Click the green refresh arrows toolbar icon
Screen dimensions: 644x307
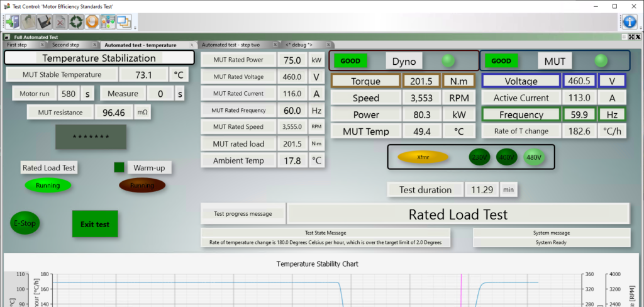point(76,21)
